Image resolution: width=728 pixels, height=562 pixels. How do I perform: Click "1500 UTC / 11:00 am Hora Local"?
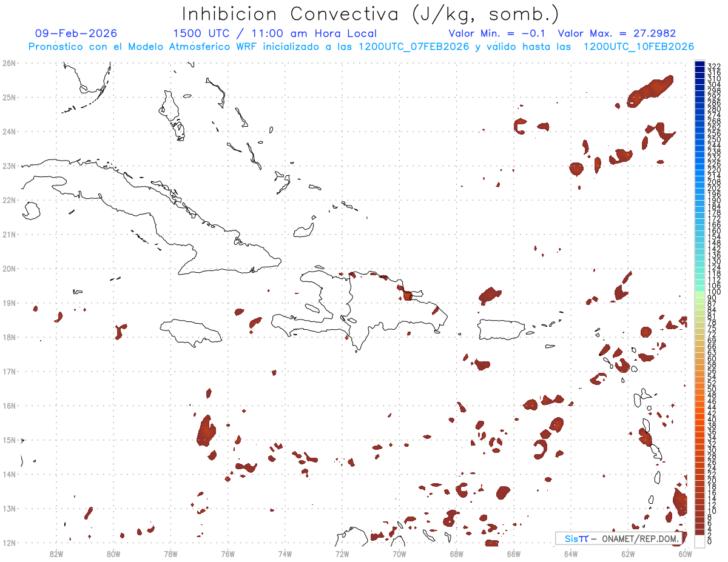(275, 33)
